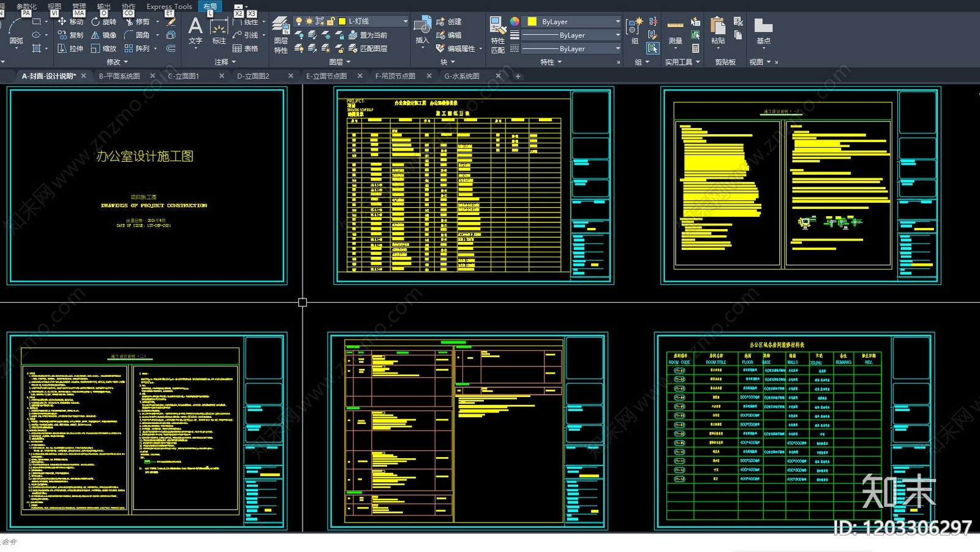Open the object color wheel icon
This screenshot has width=980, height=552.
pos(514,21)
